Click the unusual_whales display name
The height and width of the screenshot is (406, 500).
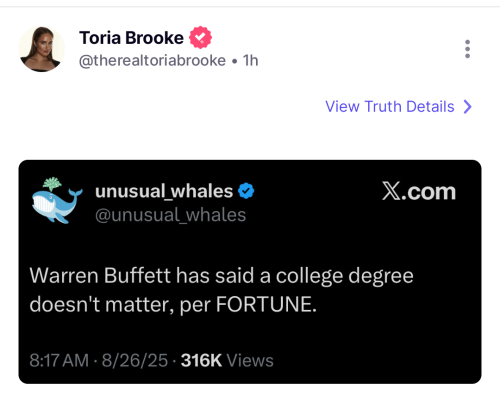(164, 191)
